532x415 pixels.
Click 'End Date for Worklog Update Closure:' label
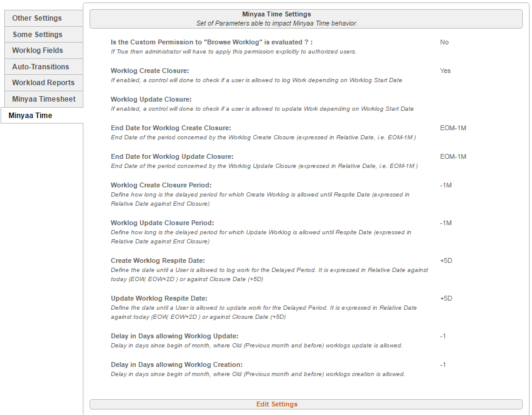pyautogui.click(x=172, y=156)
